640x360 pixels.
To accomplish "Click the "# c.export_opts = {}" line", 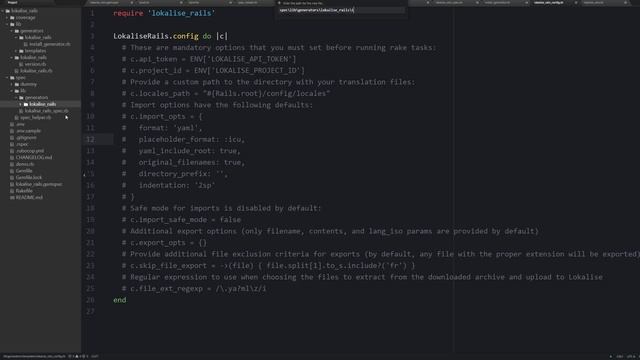I will pos(164,242).
